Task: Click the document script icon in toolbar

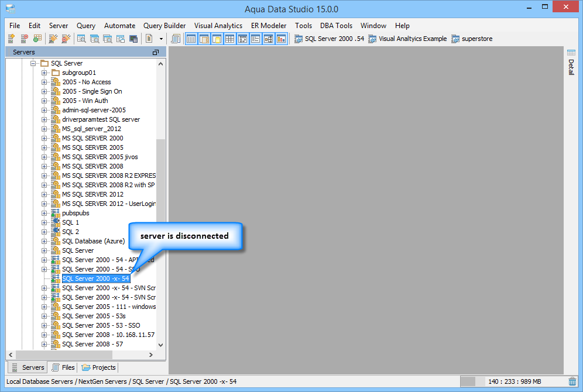Action: [x=149, y=39]
